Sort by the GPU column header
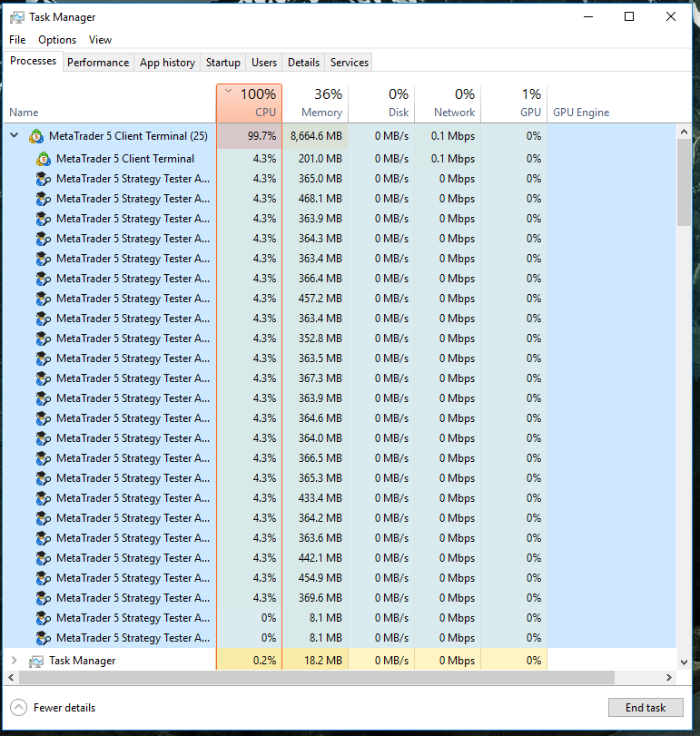Screen dimensions: 700x736 coord(514,103)
